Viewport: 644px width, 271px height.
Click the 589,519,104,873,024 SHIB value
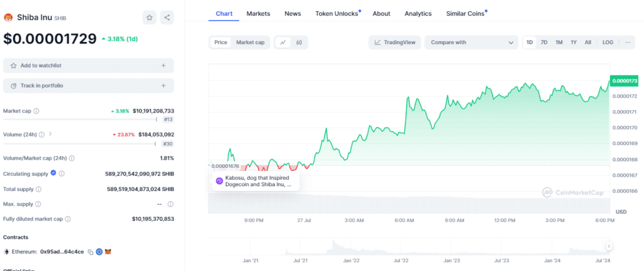[140, 189]
